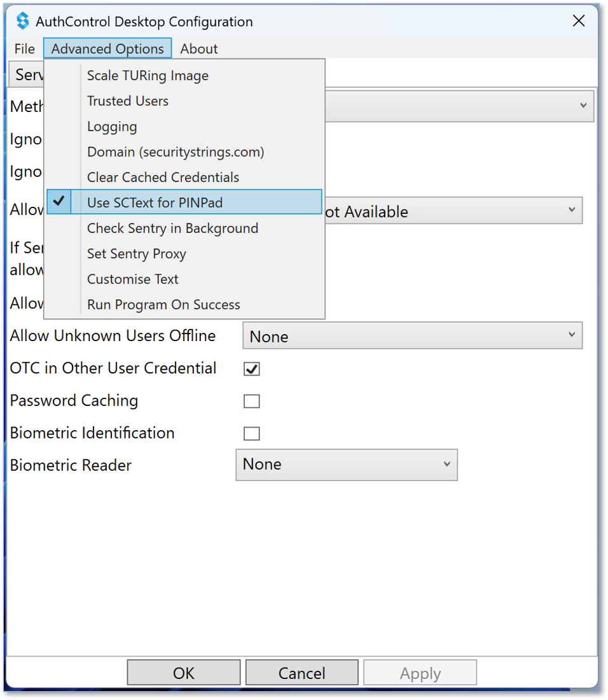The image size is (608, 700).
Task: Select Trusted Users from the menu
Action: pos(184,101)
